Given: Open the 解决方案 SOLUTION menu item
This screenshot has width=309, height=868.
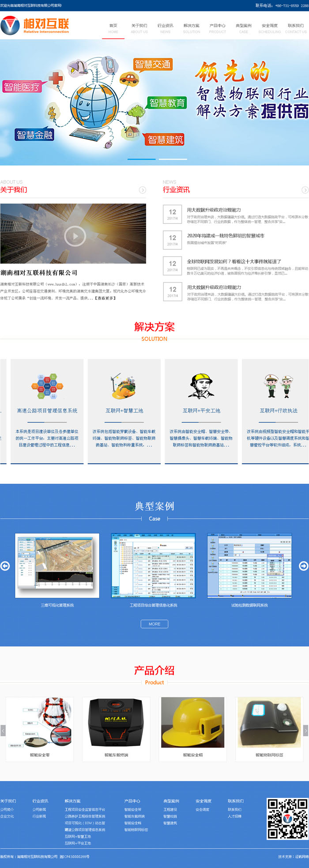Looking at the screenshot, I should 192,28.
